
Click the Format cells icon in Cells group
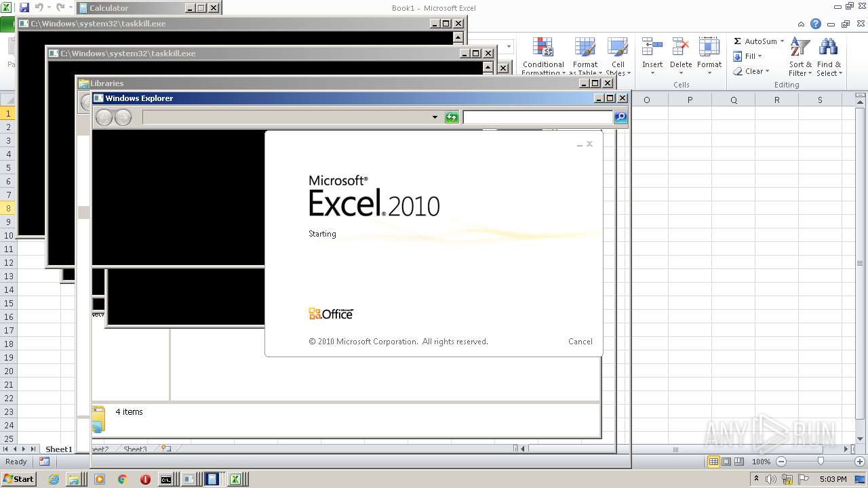point(709,47)
